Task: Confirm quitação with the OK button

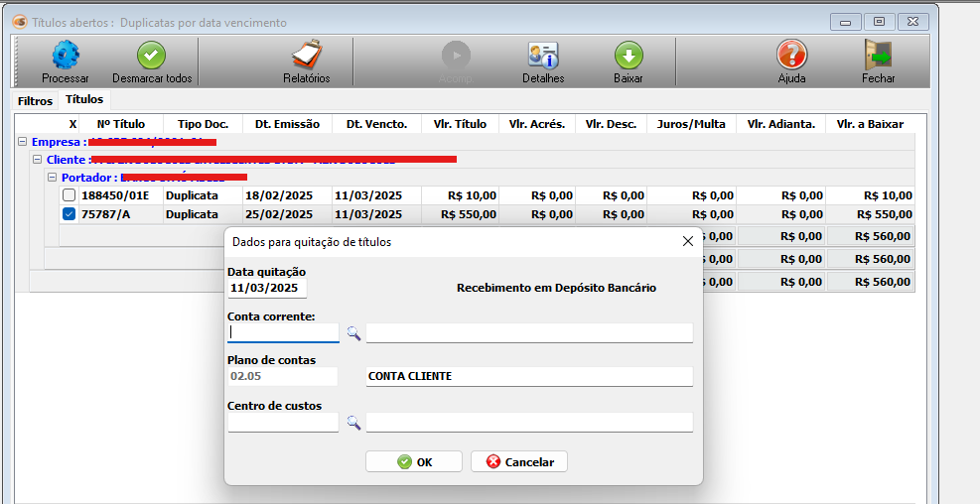Action: (x=413, y=461)
